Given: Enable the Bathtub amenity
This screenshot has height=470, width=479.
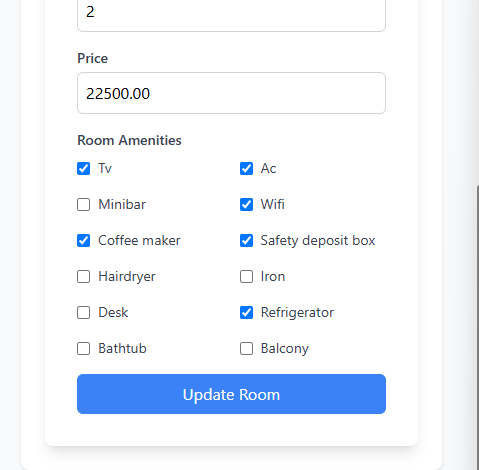Looking at the screenshot, I should click(x=83, y=348).
